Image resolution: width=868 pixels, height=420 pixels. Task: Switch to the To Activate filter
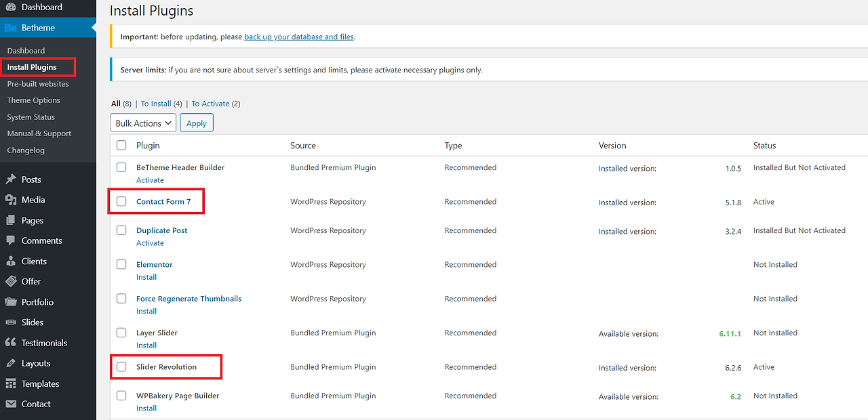pyautogui.click(x=210, y=104)
